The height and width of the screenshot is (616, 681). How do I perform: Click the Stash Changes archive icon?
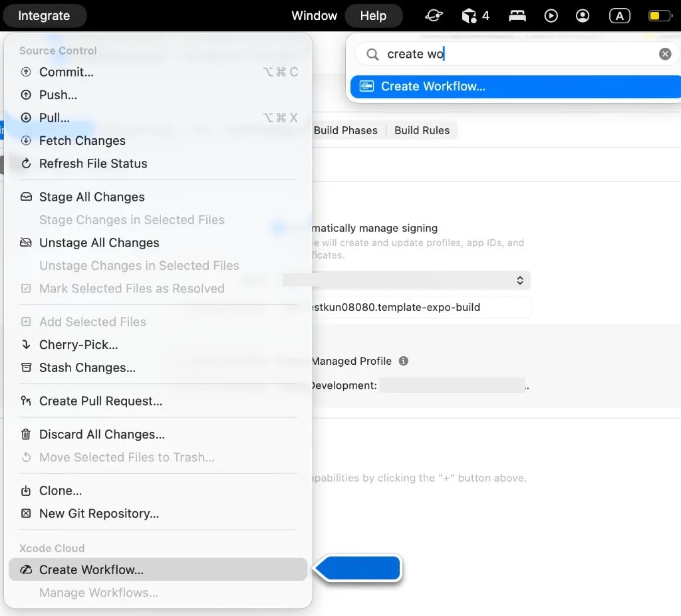(x=26, y=367)
